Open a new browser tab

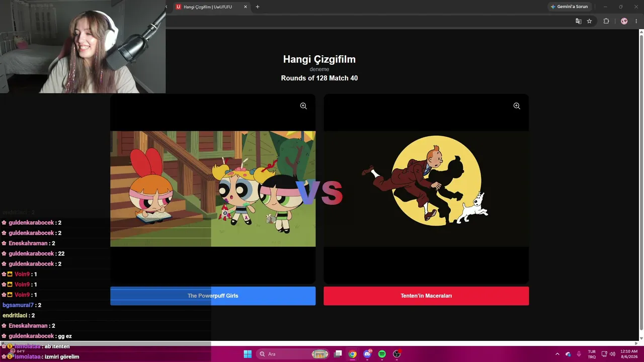point(258,7)
